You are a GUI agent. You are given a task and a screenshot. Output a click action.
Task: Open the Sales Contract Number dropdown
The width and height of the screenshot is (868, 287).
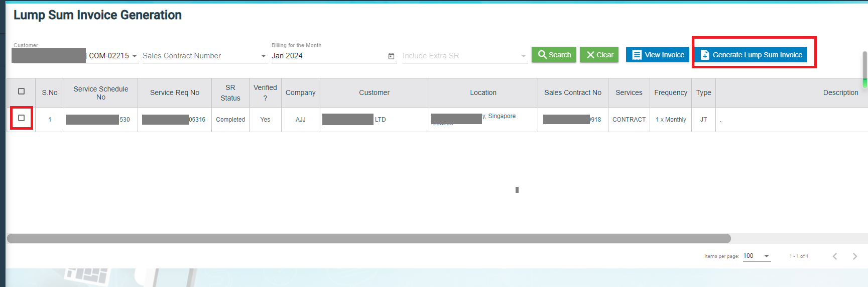(x=264, y=56)
